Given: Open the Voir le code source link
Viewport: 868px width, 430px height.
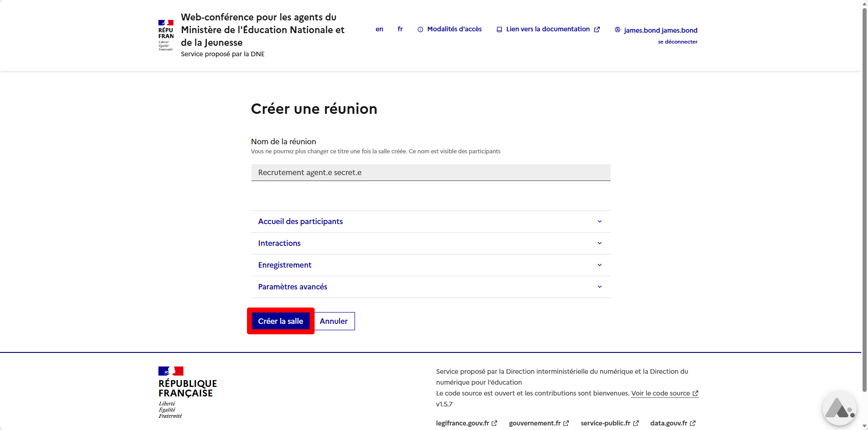Looking at the screenshot, I should [665, 393].
